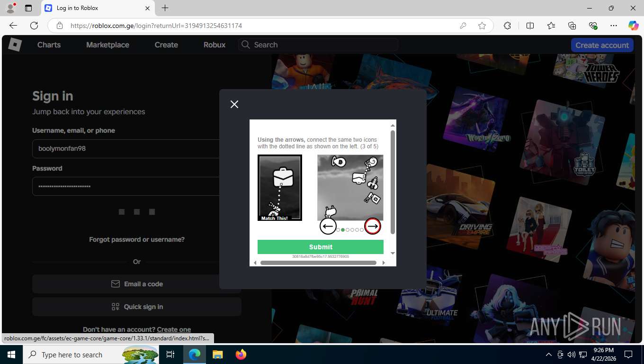Open the Marketplace page
644x364 pixels.
107,45
